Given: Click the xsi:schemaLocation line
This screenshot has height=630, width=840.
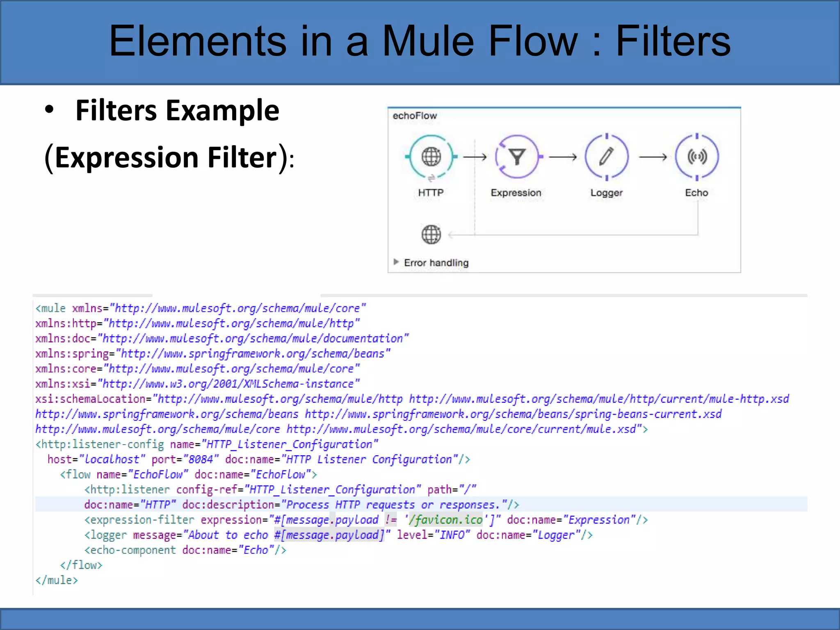Looking at the screenshot, I should pyautogui.click(x=412, y=399).
